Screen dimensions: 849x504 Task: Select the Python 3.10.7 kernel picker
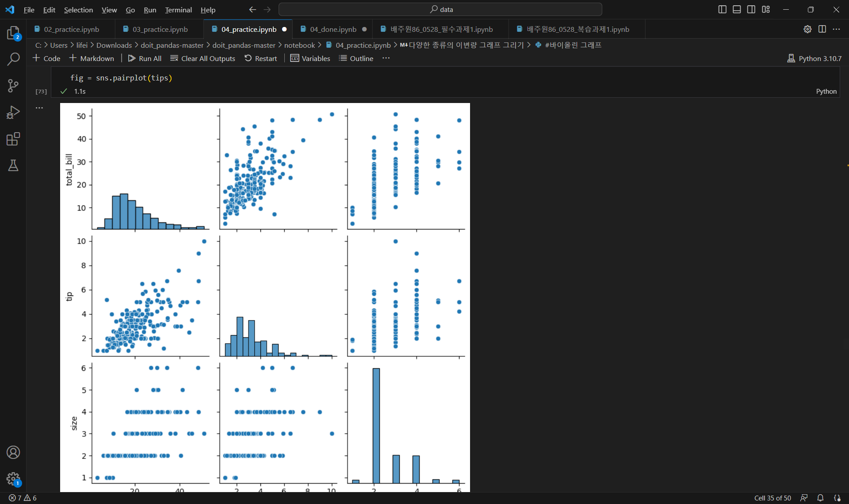click(815, 58)
